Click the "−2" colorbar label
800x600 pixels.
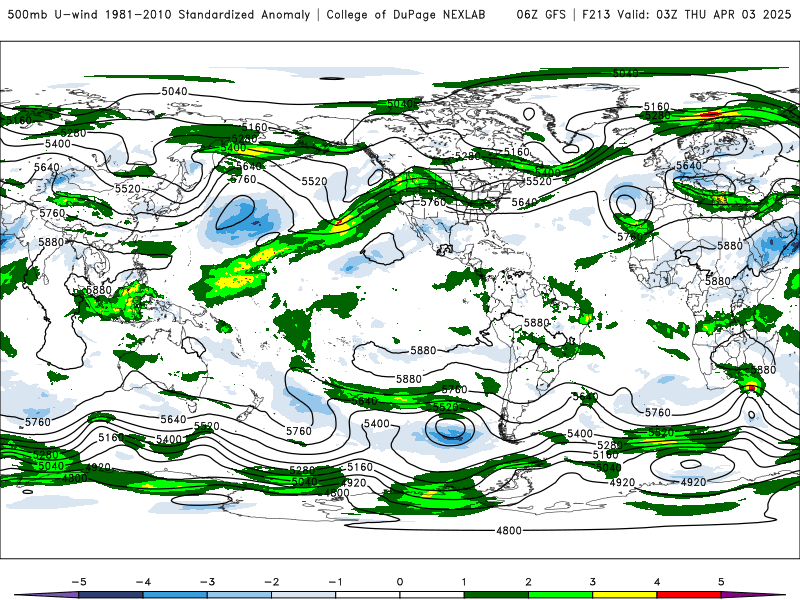(271, 582)
